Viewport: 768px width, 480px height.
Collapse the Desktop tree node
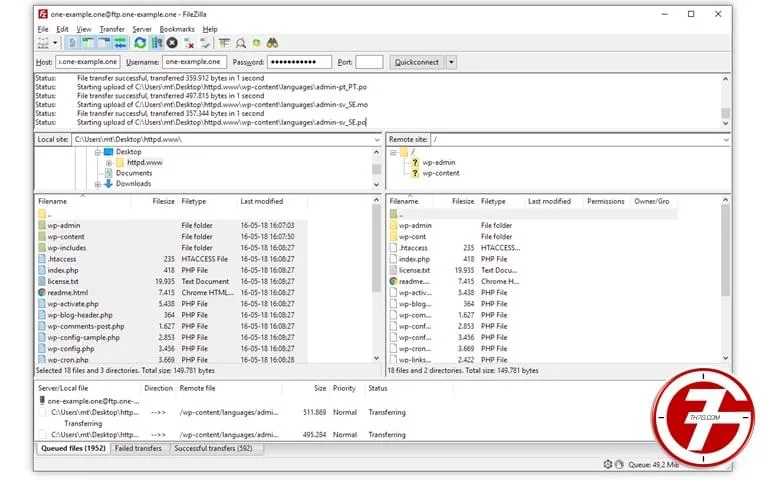[97, 152]
